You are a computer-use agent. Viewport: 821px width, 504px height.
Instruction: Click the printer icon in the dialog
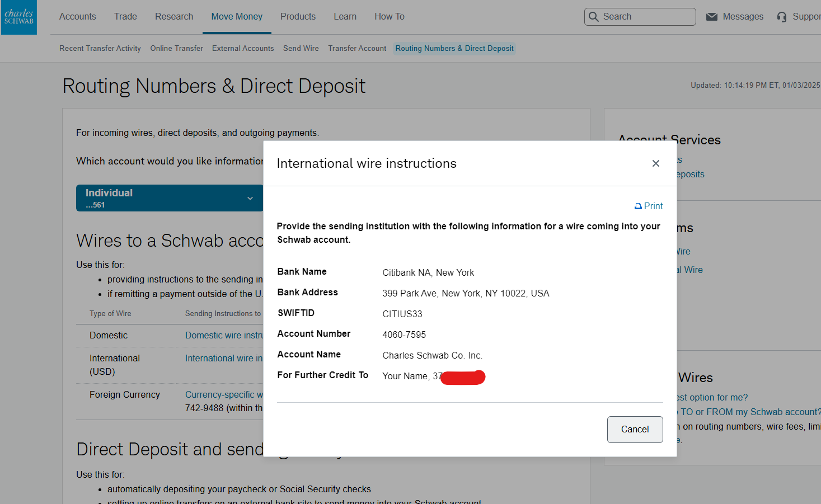[638, 206]
